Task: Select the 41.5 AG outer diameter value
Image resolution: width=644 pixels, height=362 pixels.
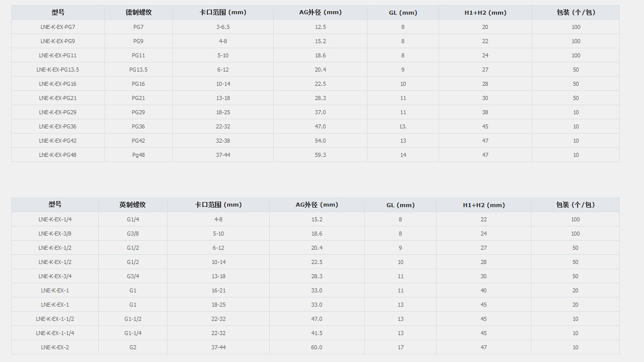Action: pos(316,333)
